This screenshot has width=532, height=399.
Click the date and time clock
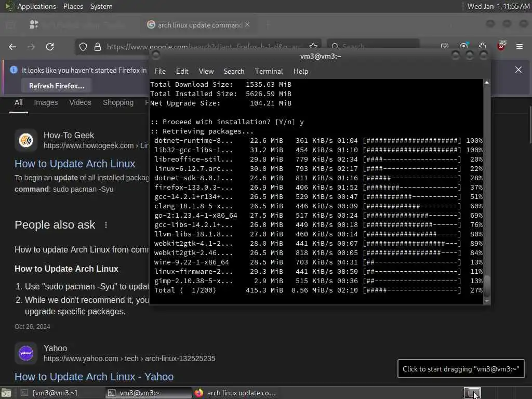498,6
